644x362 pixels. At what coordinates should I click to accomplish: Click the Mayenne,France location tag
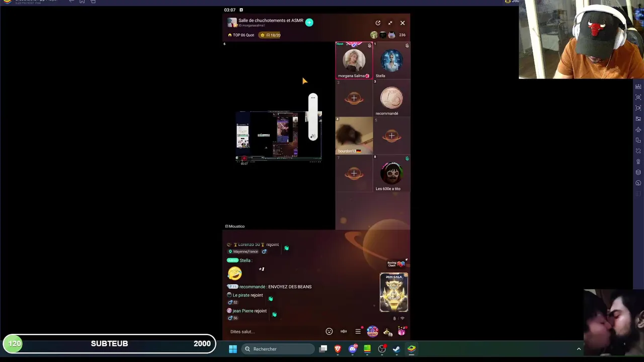(x=244, y=251)
